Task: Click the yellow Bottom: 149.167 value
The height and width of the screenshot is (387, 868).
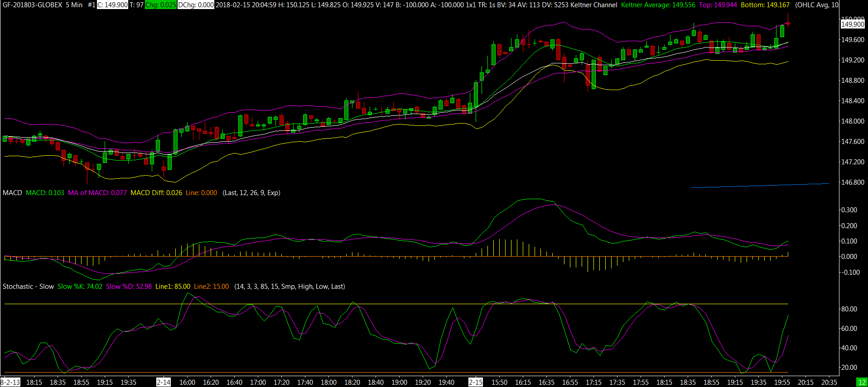Action: [x=765, y=5]
